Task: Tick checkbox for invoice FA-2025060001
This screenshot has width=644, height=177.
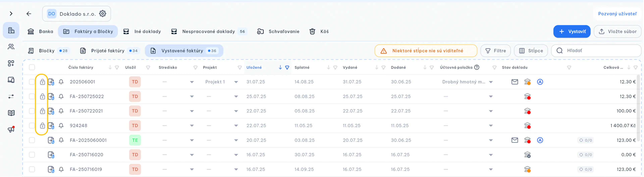Action: (x=32, y=140)
